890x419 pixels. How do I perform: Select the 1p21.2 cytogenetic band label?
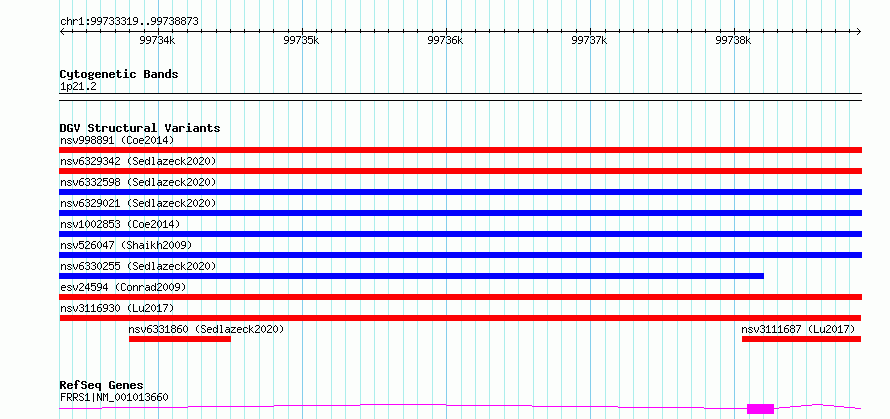pos(78,86)
